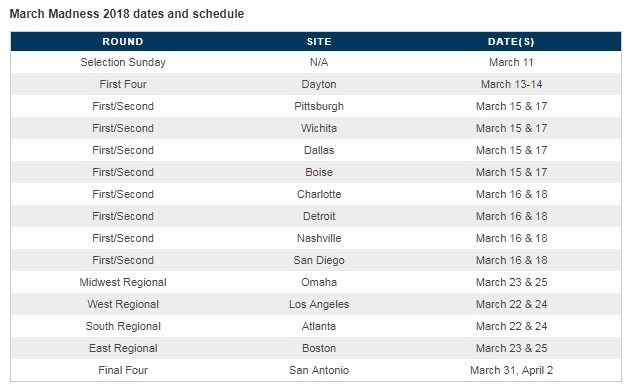Select the Charlotte site cell
The height and width of the screenshot is (390, 632).
(x=319, y=194)
